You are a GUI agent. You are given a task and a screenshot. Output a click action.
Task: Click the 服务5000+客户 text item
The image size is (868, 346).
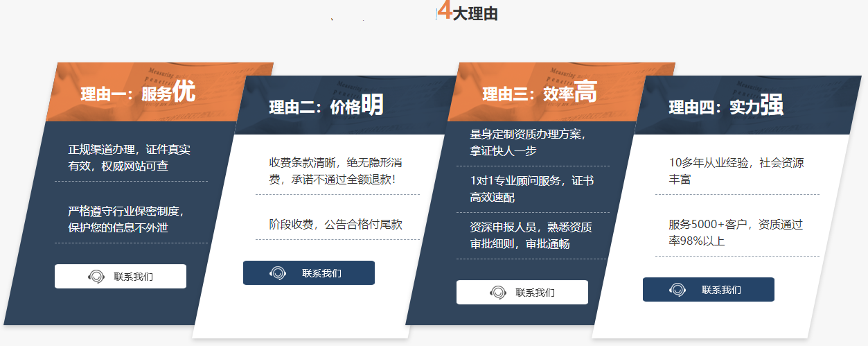[736, 233]
